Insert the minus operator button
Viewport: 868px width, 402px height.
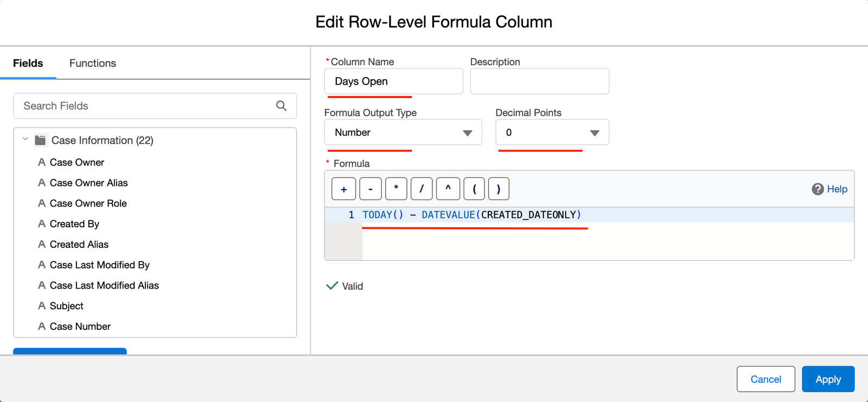click(371, 189)
